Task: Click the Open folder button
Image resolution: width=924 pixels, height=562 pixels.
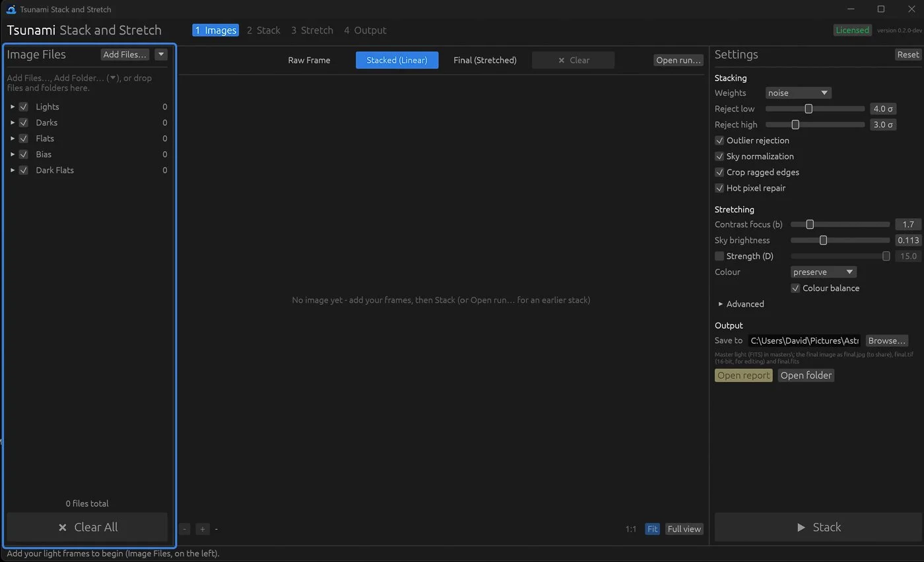Action: 806,375
